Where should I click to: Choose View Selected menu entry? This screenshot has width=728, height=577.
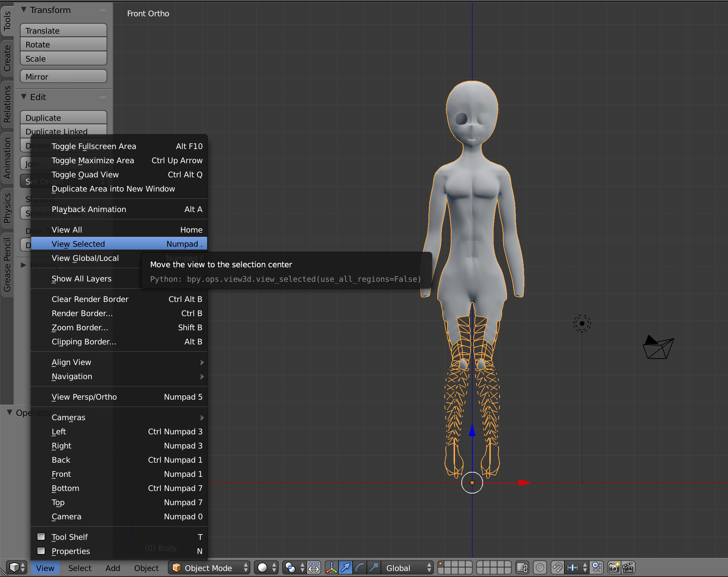pos(119,244)
